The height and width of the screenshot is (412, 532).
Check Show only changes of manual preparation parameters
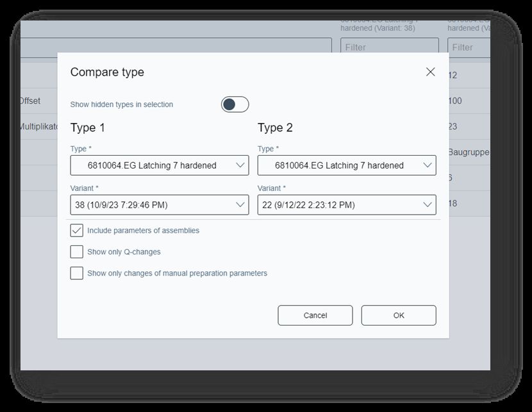pos(77,273)
